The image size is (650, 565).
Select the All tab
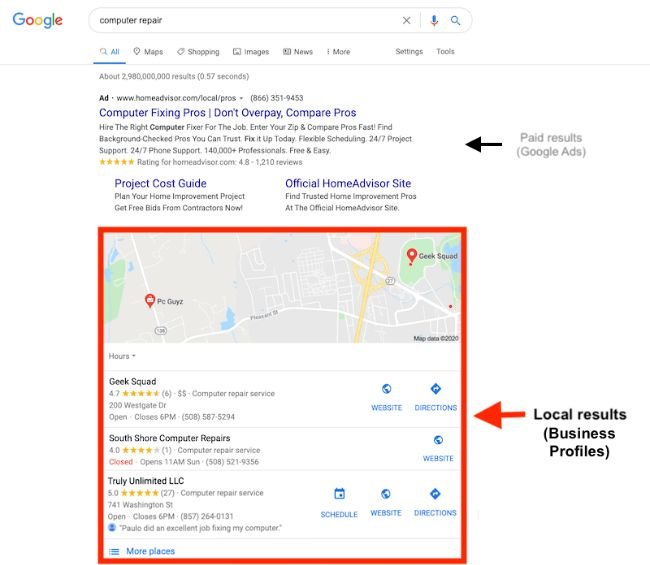[109, 52]
